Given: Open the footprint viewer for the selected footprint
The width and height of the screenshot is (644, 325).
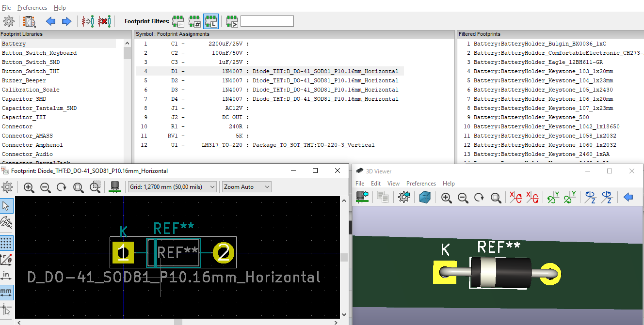Looking at the screenshot, I should point(30,21).
